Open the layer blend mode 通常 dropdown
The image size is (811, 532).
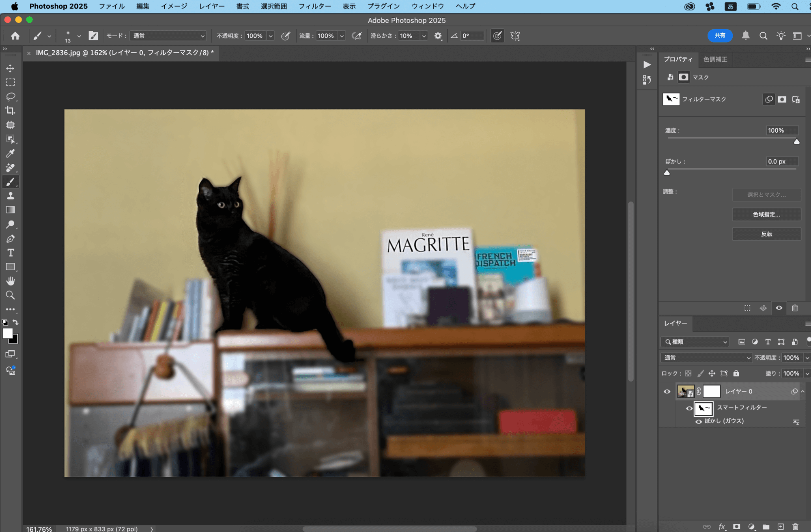tap(706, 358)
